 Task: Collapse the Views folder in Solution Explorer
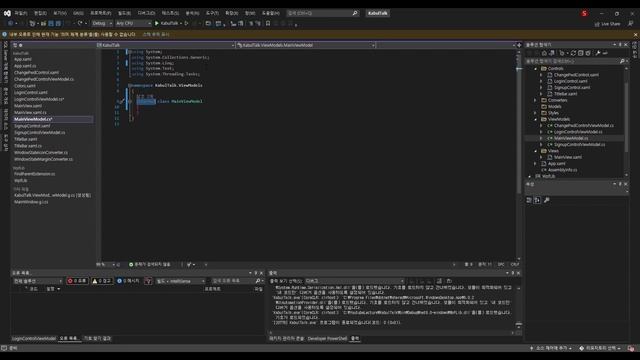coord(536,151)
